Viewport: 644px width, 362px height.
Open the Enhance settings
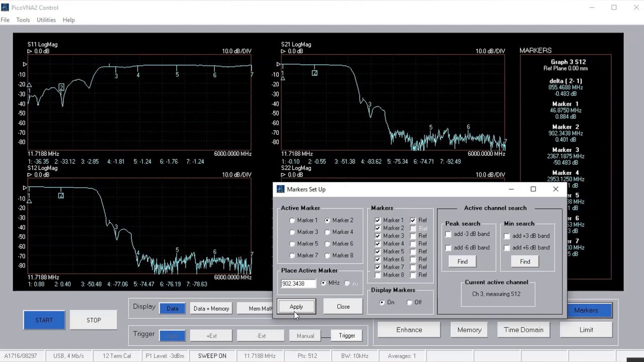tap(409, 330)
